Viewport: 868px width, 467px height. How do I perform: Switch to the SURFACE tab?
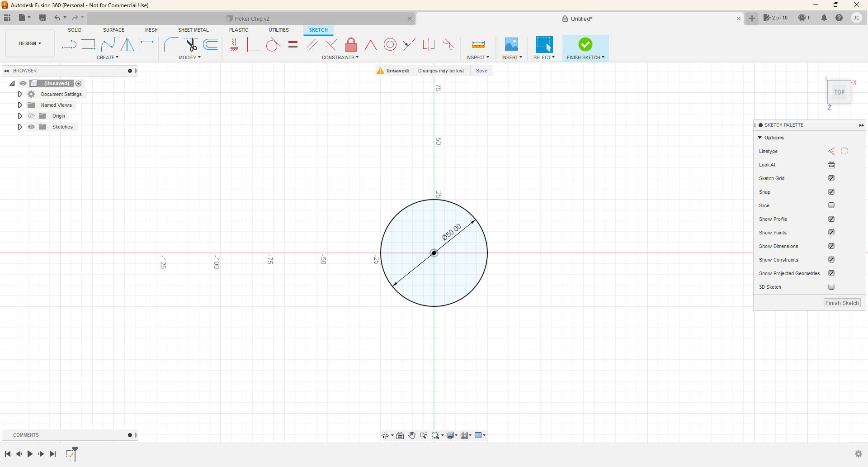point(113,30)
